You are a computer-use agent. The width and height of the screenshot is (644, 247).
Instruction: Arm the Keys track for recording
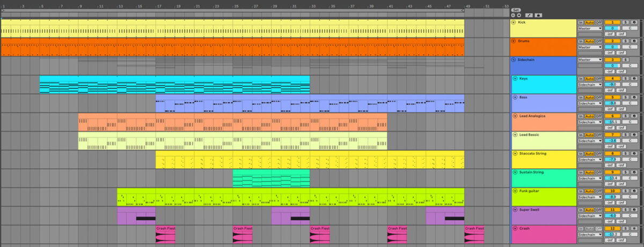[x=634, y=79]
